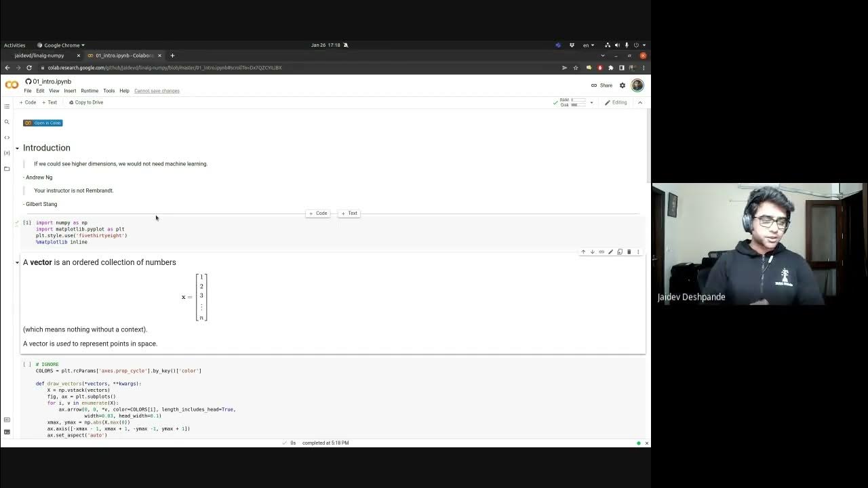
Task: Open the code snippets sidebar icon
Action: pos(7,138)
